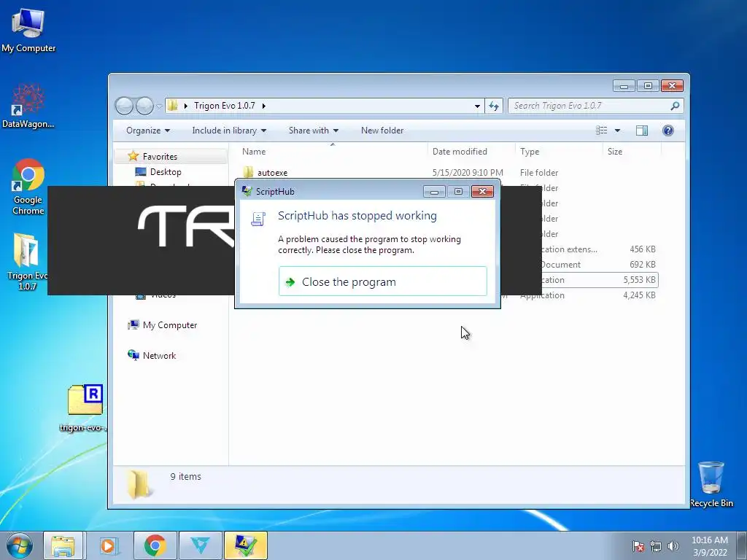The height and width of the screenshot is (560, 747).
Task: Open the volume control in tray
Action: tap(673, 546)
